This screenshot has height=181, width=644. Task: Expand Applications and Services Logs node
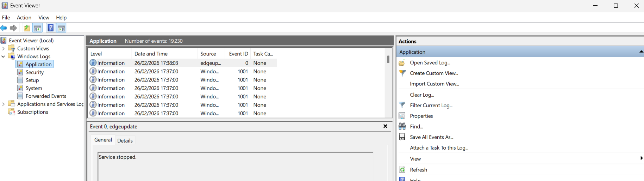[4, 104]
